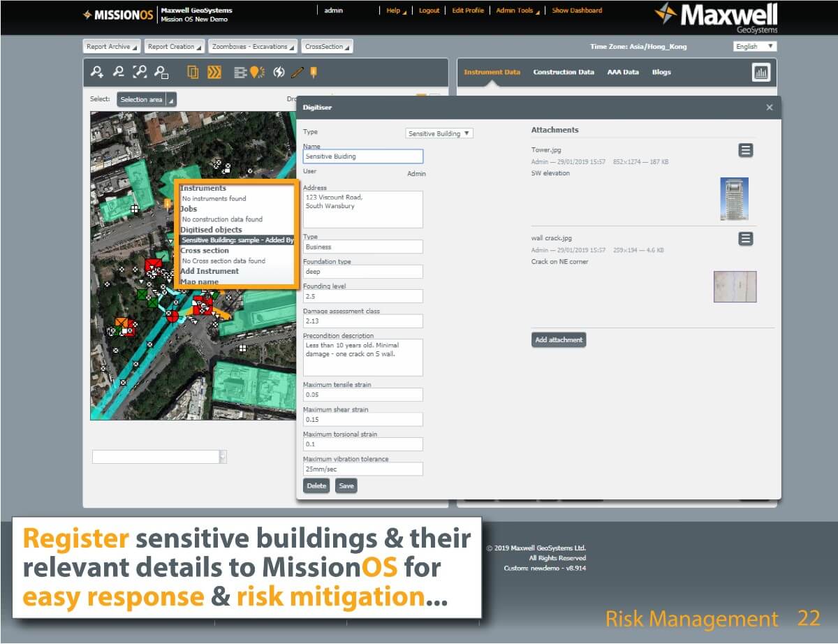This screenshot has width=838, height=644.
Task: Close the Digitiser dialog
Action: pyautogui.click(x=770, y=108)
